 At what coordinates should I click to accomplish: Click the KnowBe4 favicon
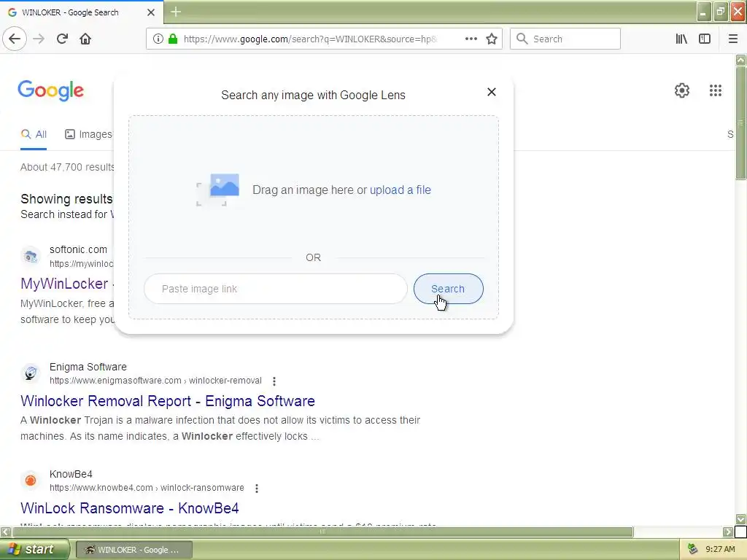(x=31, y=481)
